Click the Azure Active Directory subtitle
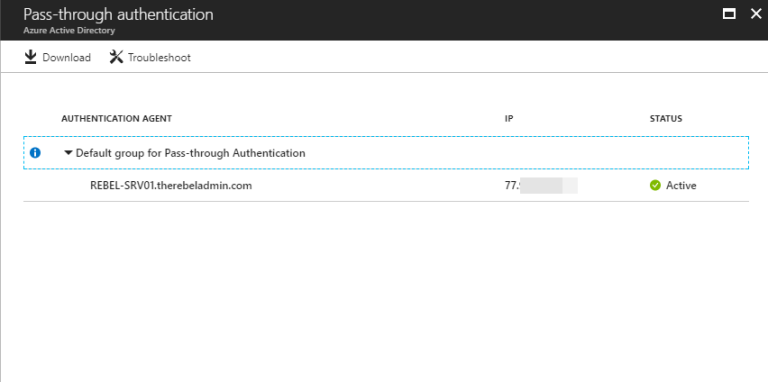768x382 pixels. tap(69, 30)
